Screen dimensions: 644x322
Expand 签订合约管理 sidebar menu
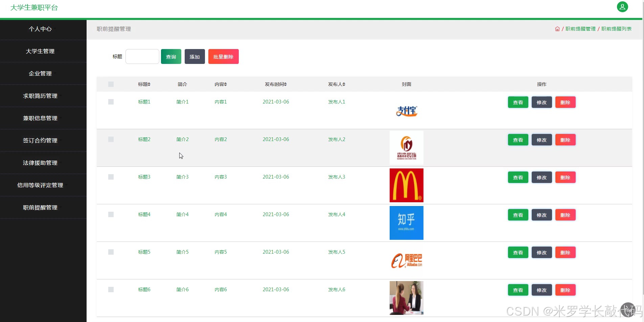point(43,141)
